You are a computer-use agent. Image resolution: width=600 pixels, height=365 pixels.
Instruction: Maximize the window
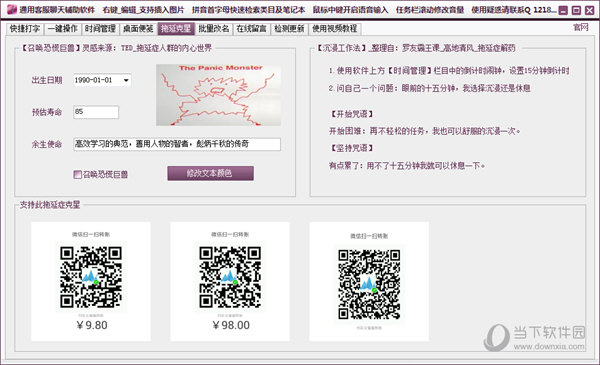(576, 10)
